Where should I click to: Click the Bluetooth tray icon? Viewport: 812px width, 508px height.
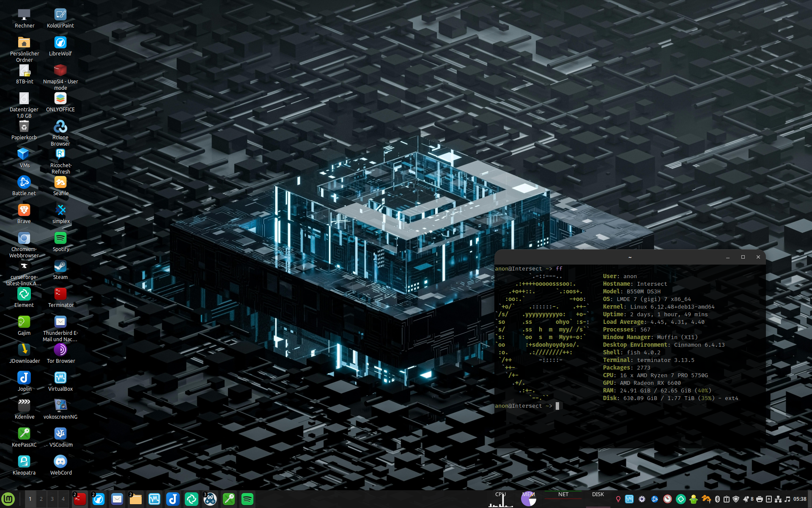(x=717, y=499)
